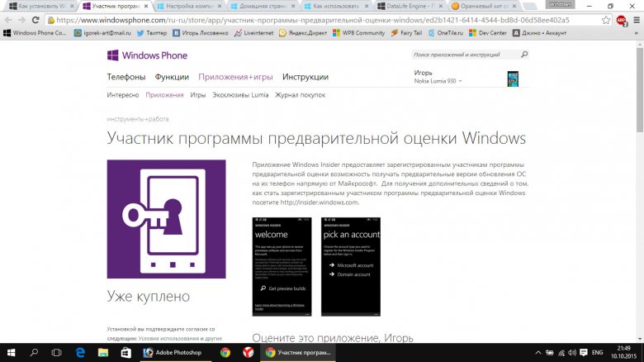Open Task View on the taskbar
The width and height of the screenshot is (644, 362).
[x=57, y=353]
